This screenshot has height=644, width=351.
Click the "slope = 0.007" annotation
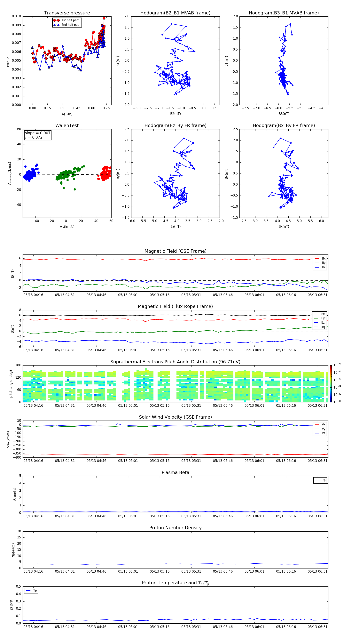[37, 133]
